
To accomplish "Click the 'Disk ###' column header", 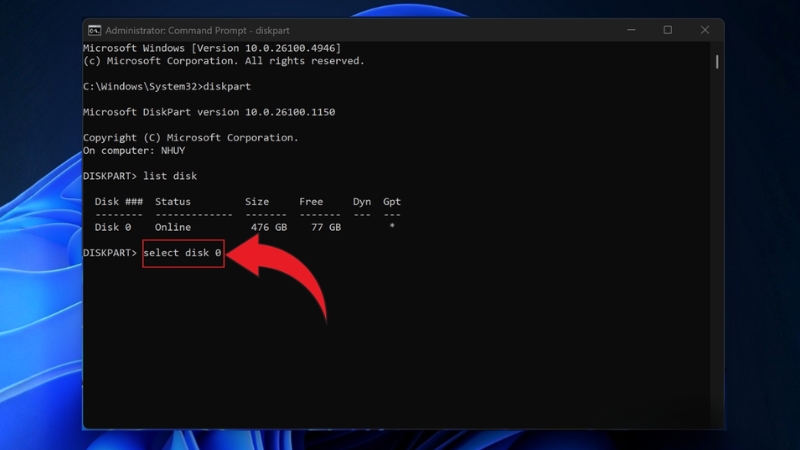I will pos(118,202).
